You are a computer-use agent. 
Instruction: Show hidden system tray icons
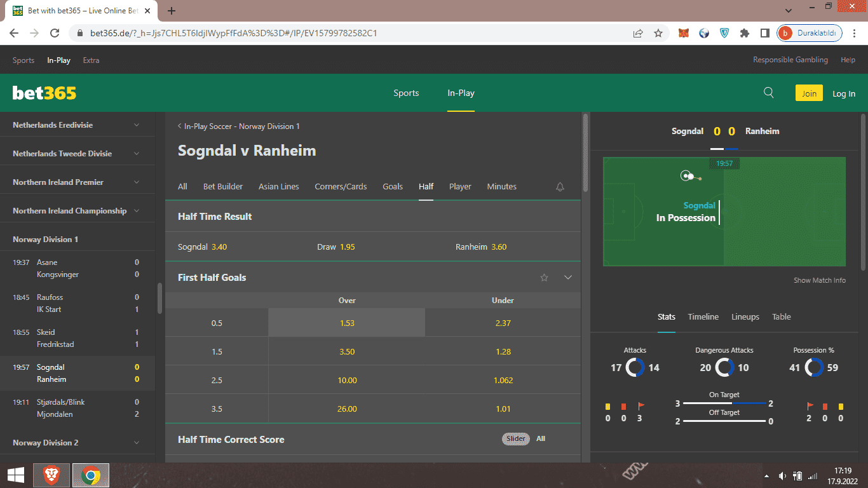point(768,475)
